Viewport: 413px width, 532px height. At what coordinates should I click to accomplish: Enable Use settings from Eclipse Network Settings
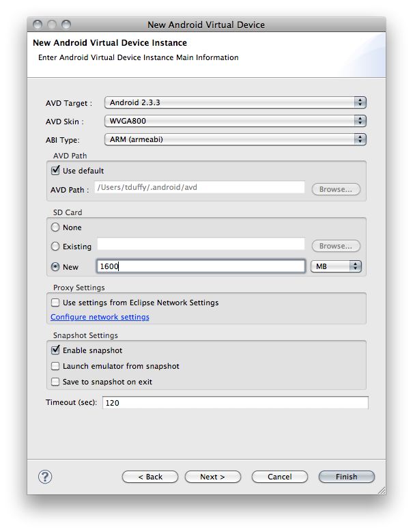55,303
